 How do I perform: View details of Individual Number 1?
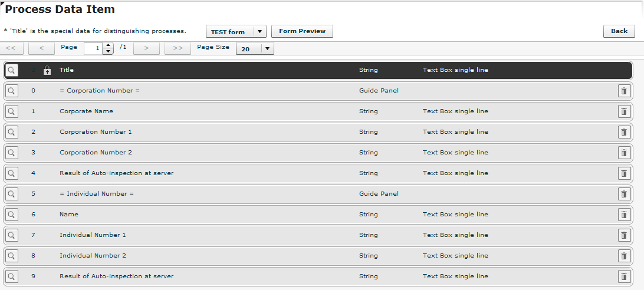coord(11,235)
